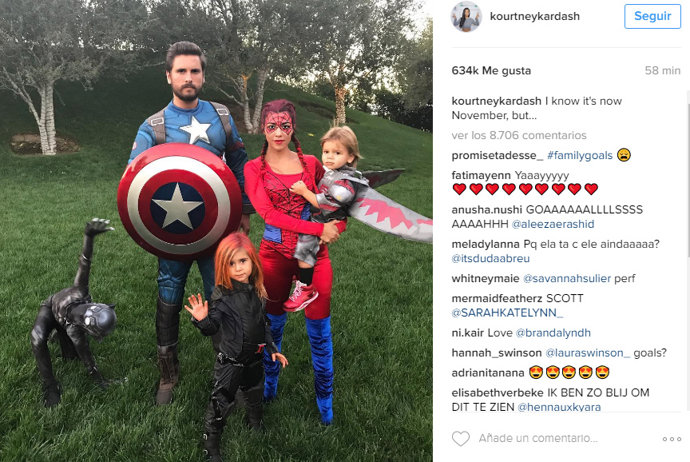Image resolution: width=690 pixels, height=462 pixels.
Task: View all 8.706 comentarios
Action: pos(519,135)
